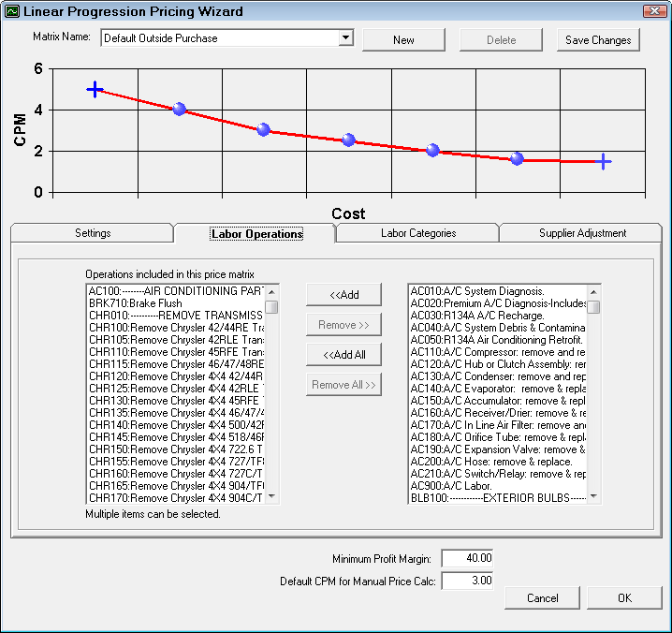Click the wizard title bar app icon
Image resolution: width=672 pixels, height=633 pixels.
click(11, 11)
